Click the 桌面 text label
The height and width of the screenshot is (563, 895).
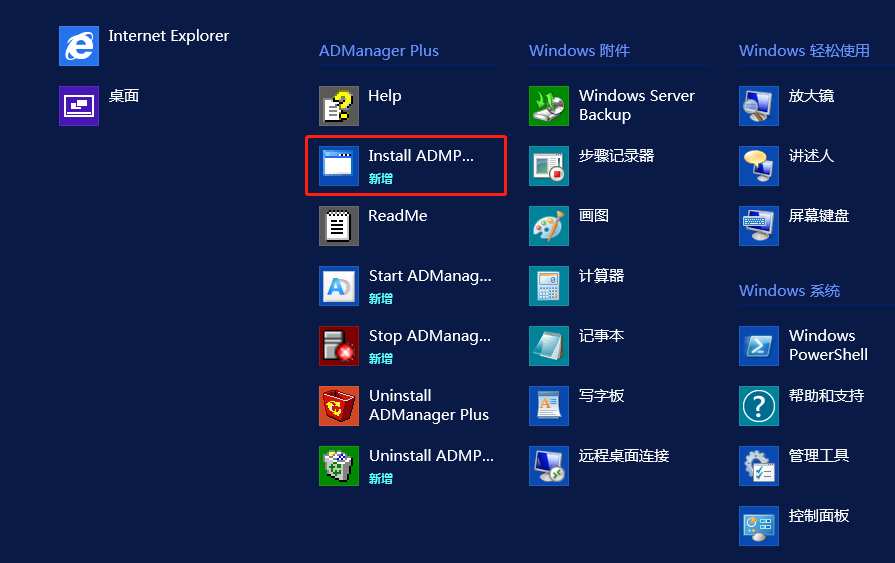point(124,95)
